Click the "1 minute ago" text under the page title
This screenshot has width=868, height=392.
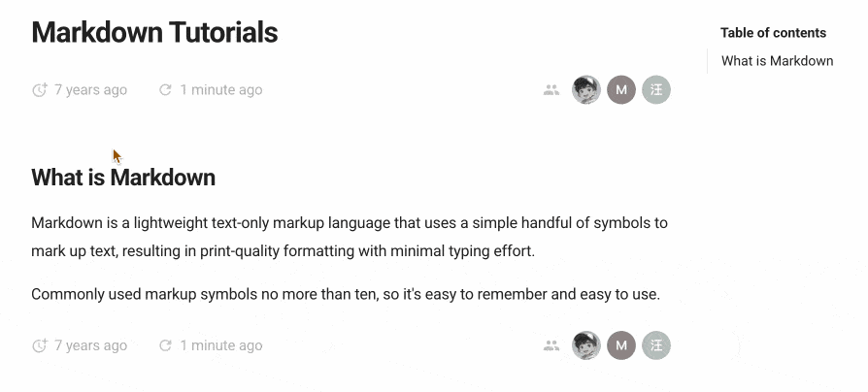pos(220,90)
